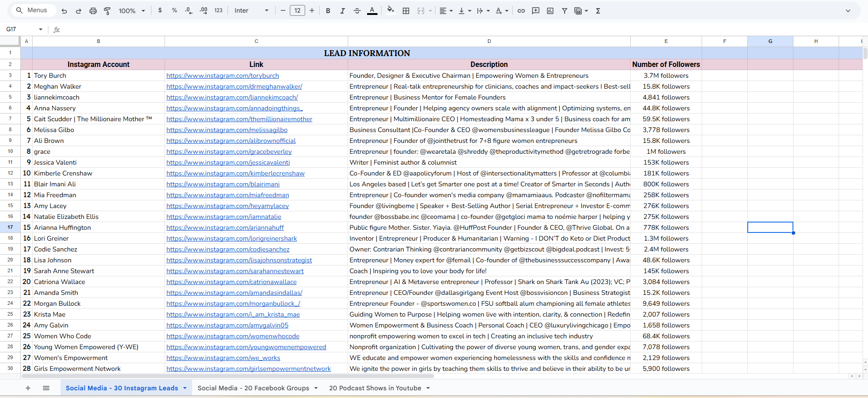Open the Instagram Leads tab options arrow
Image resolution: width=868 pixels, height=398 pixels.
pos(185,388)
